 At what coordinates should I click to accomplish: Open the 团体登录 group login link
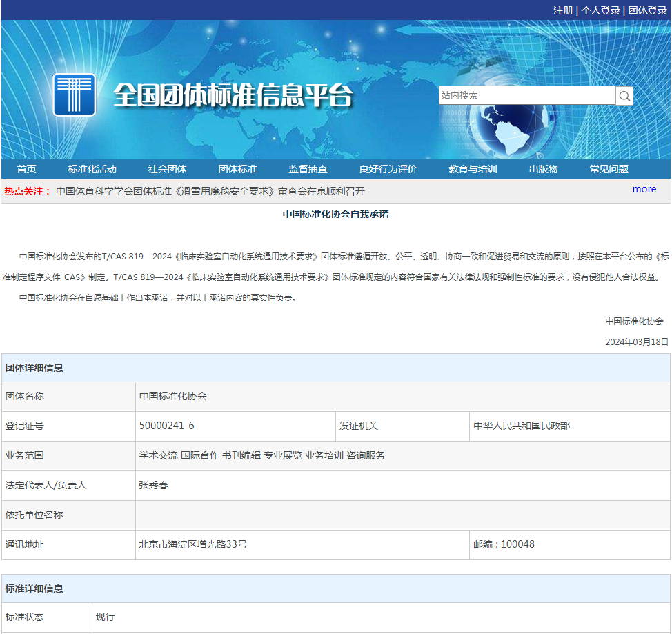coord(647,10)
